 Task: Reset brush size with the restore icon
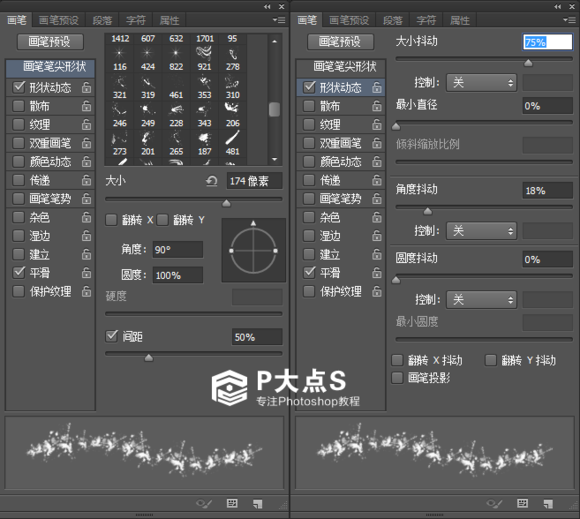point(212,181)
